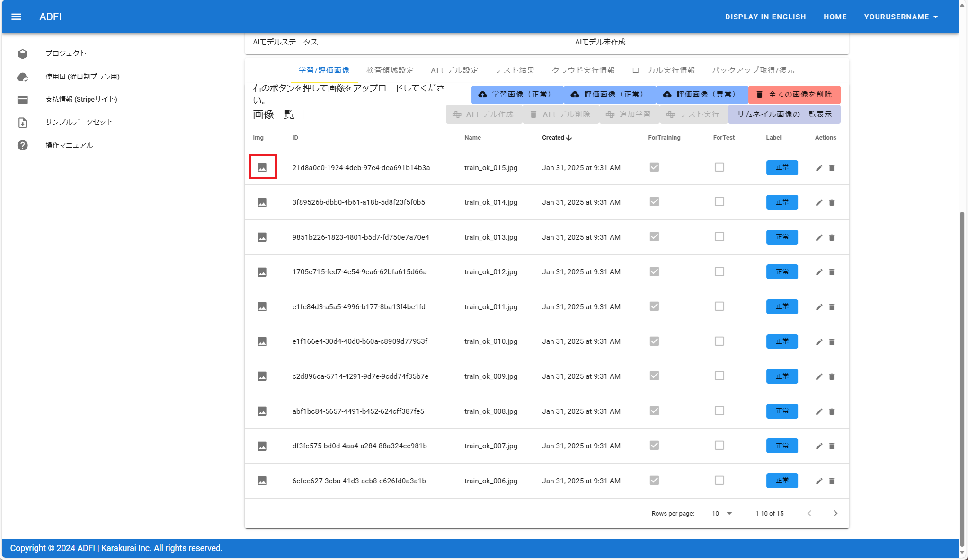Expand the YOURUSERNAME account menu
968x560 pixels.
pyautogui.click(x=901, y=17)
